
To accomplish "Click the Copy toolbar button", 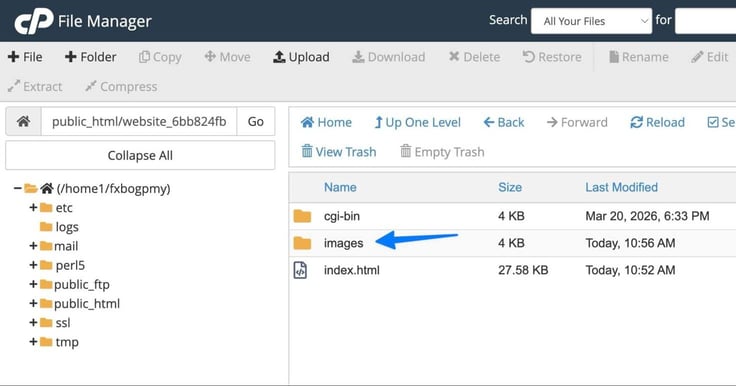I will click(160, 57).
